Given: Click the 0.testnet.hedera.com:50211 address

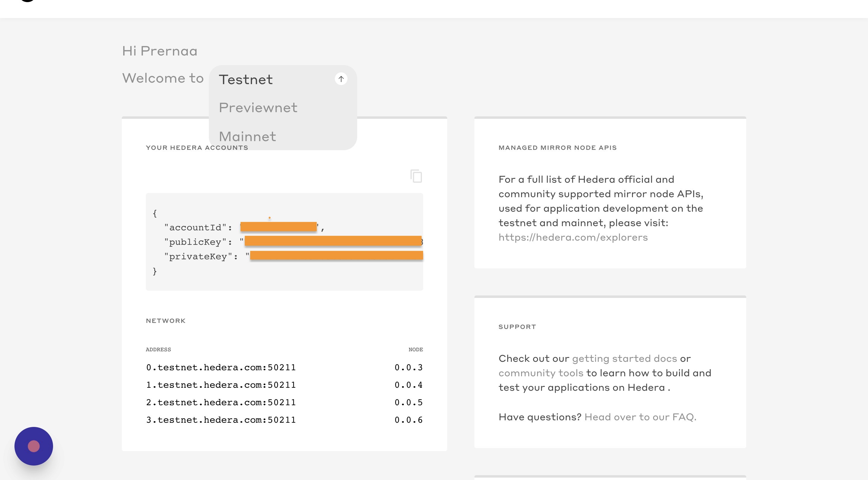Looking at the screenshot, I should click(x=221, y=368).
